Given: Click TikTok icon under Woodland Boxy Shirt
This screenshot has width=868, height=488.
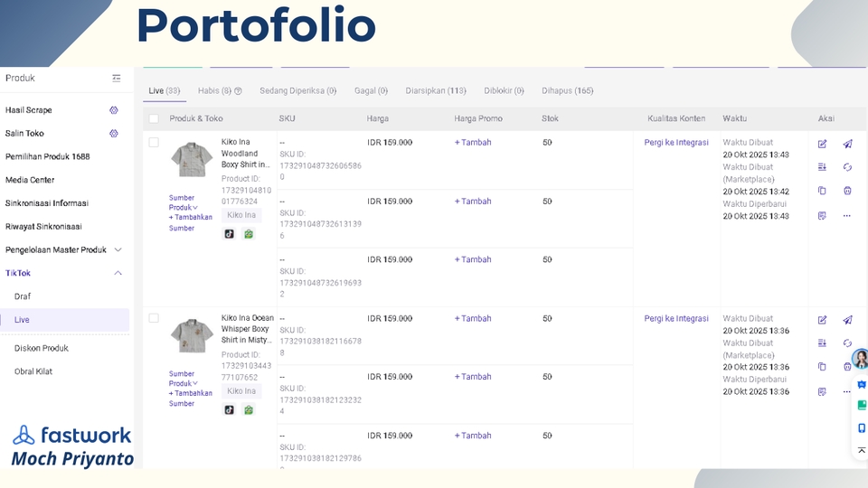Looking at the screenshot, I should pos(229,234).
